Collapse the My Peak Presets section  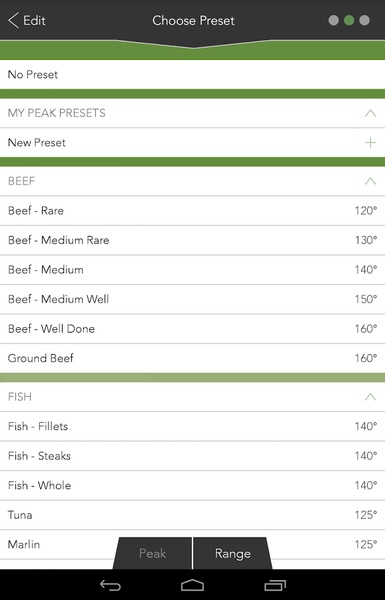pyautogui.click(x=370, y=113)
